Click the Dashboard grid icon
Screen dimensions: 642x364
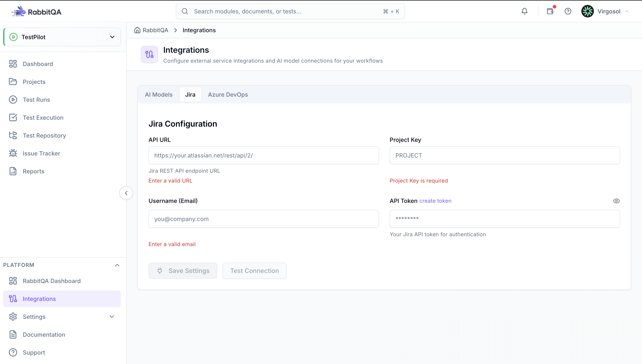tap(13, 64)
